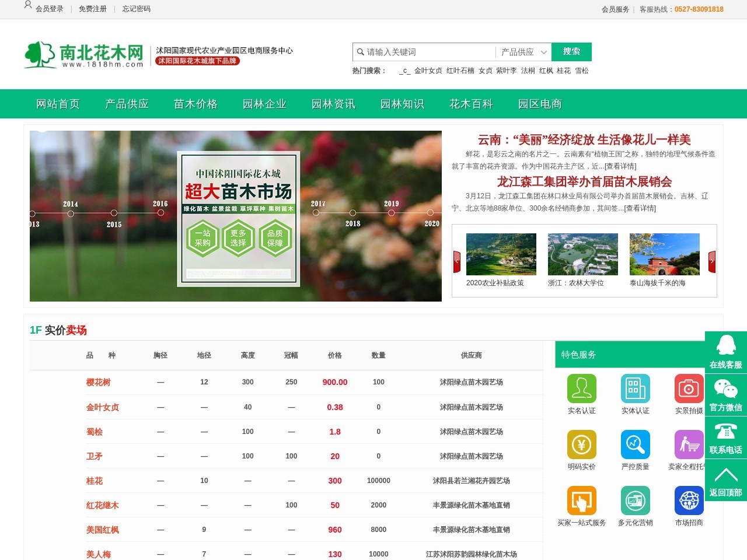The height and width of the screenshot is (560, 747).
Task: Click the 严控质量 magnifier icon
Action: tap(635, 444)
